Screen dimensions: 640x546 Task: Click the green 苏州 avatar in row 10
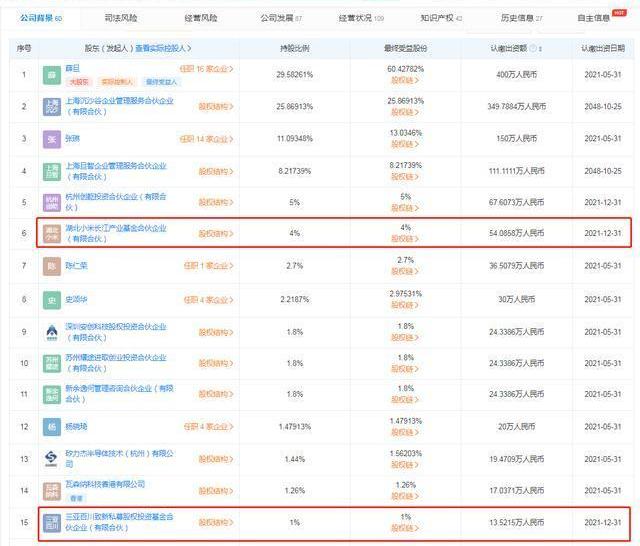pos(52,363)
